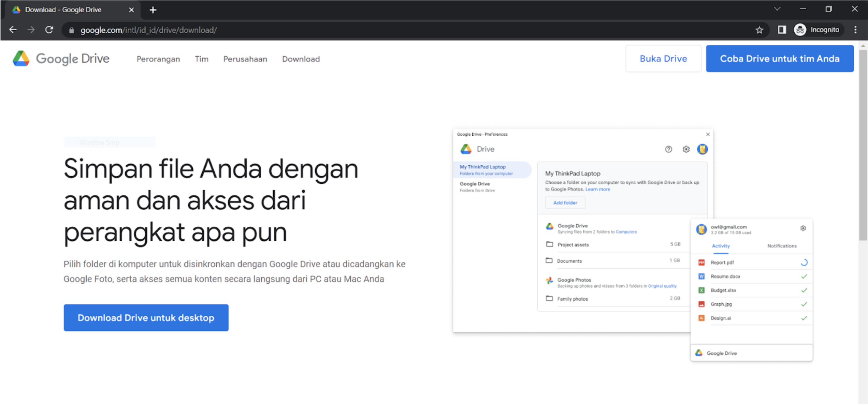Image resolution: width=868 pixels, height=405 pixels.
Task: Click the page vertical scrollbar
Action: click(x=863, y=145)
